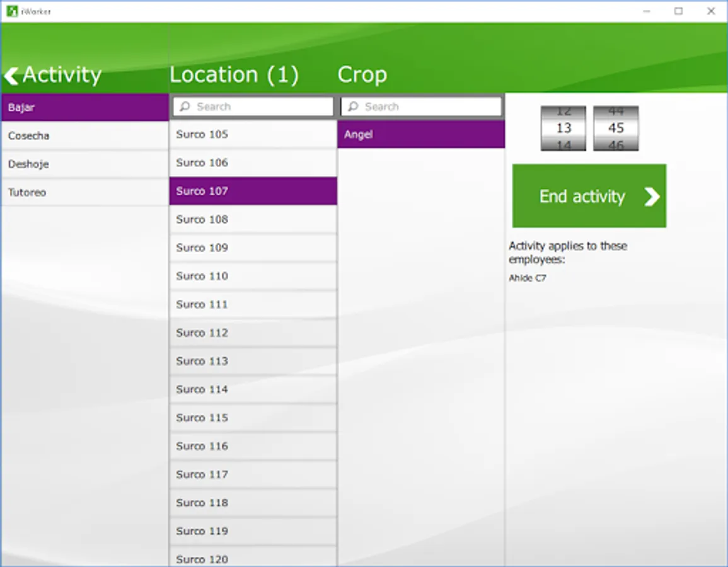Minimize the iWorker window
This screenshot has width=728, height=567.
646,11
